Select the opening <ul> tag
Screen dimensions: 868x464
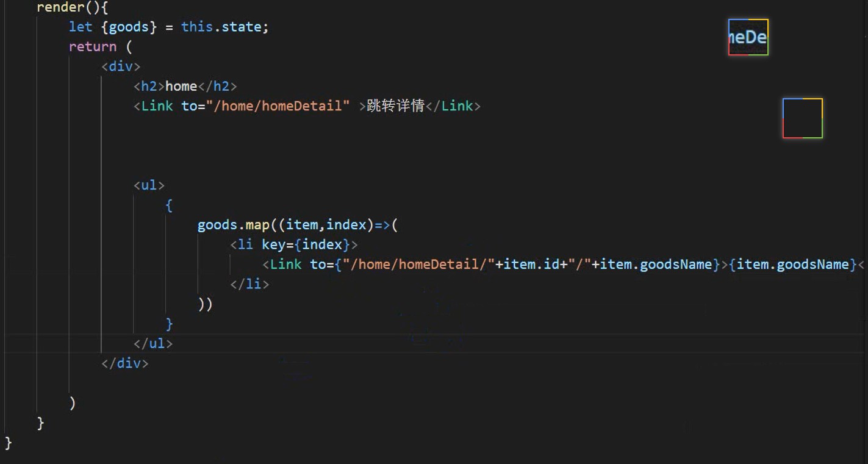click(x=149, y=185)
